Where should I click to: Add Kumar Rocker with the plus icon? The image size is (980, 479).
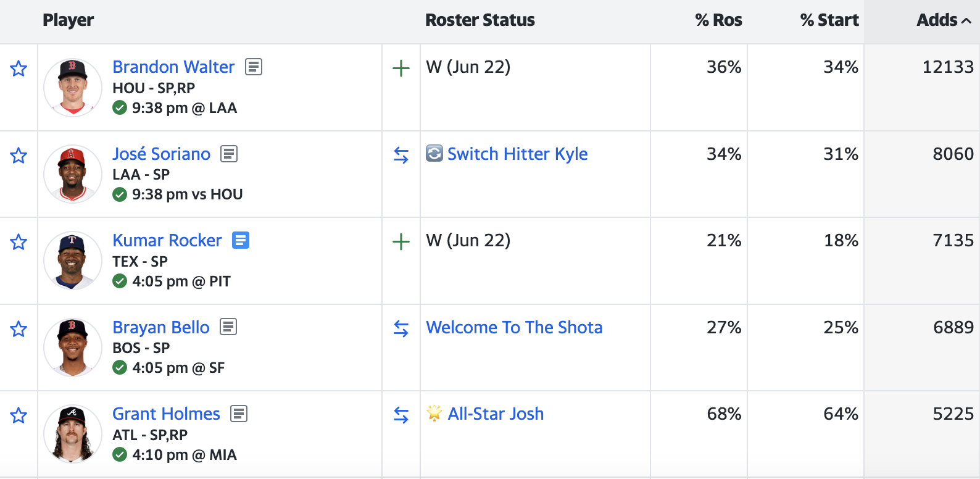[401, 241]
